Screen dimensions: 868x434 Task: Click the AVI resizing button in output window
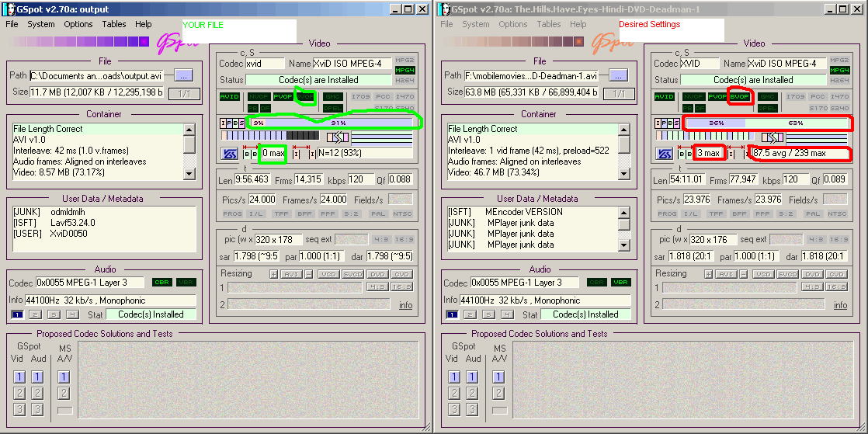pos(291,275)
